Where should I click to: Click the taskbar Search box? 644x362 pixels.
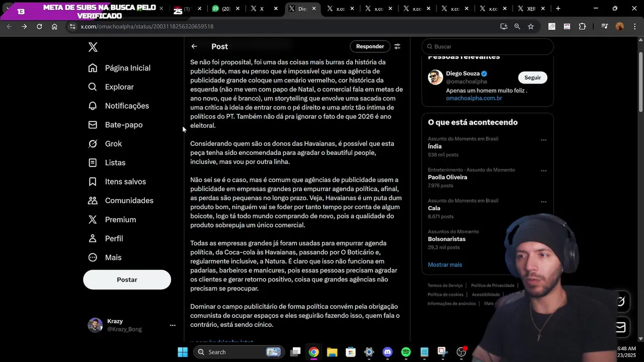[x=238, y=352]
